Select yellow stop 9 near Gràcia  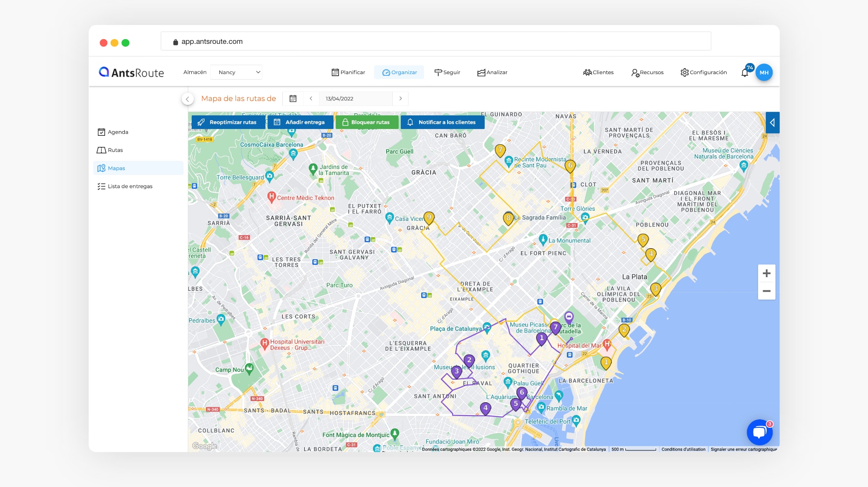429,218
